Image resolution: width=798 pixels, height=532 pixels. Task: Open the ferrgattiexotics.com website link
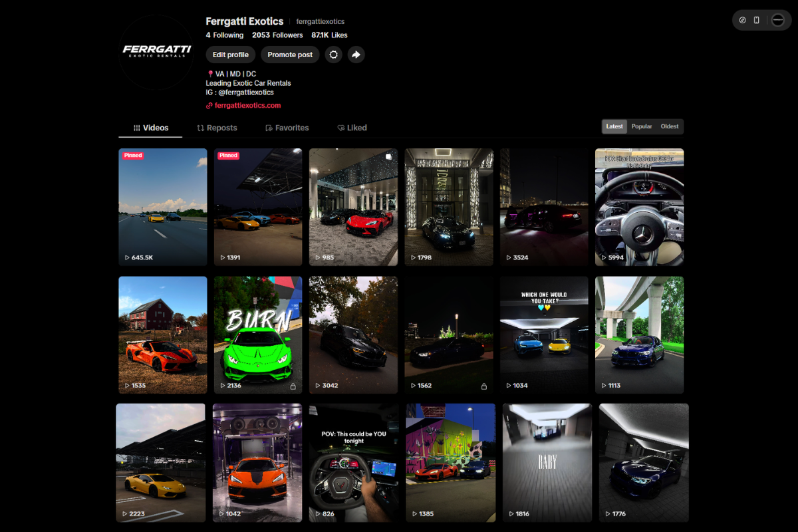coord(248,106)
